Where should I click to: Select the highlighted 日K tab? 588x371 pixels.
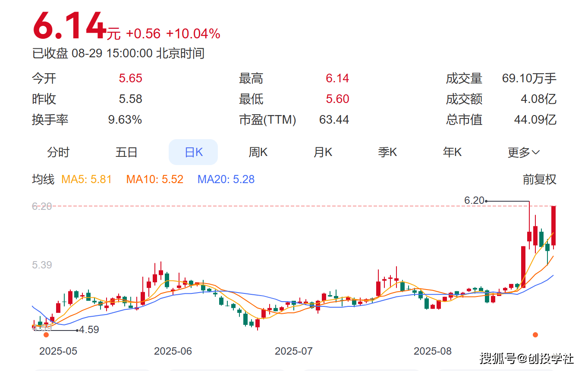(x=193, y=152)
